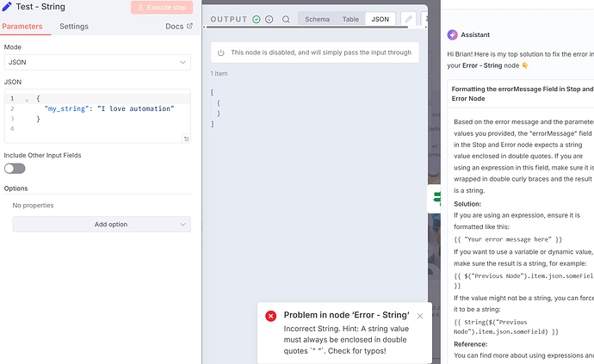Screen dimensions: 594x364
Task: Click the pencil rename icon beside Test - String
Action: coord(7,6)
